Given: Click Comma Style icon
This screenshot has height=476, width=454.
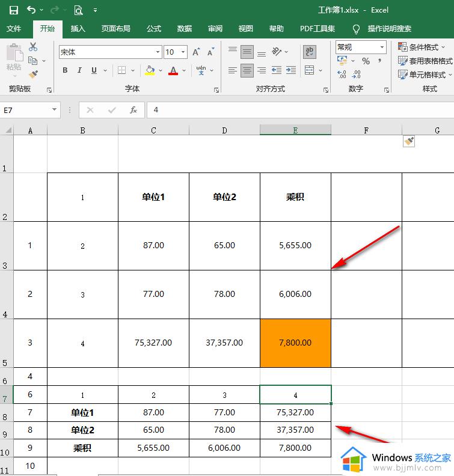Looking at the screenshot, I should point(379,61).
